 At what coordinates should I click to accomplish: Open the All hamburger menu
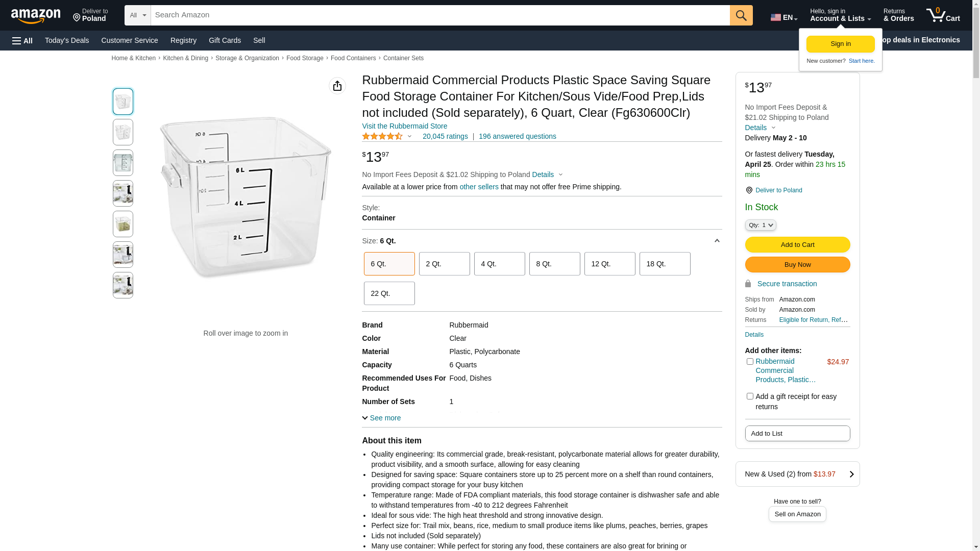tap(22, 40)
